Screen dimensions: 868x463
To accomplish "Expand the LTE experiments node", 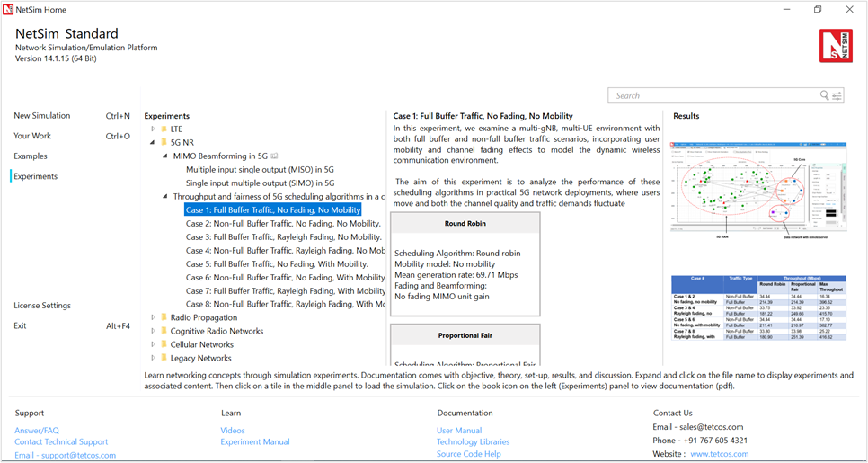I will 153,129.
